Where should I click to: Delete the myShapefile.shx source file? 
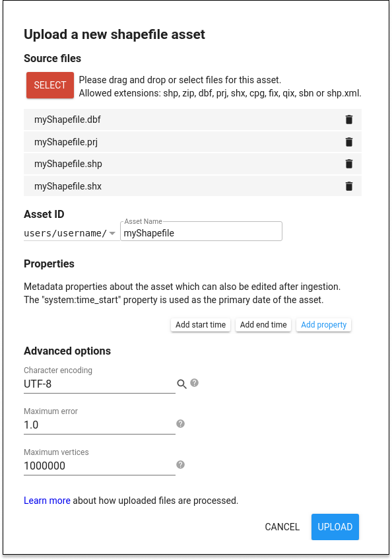click(x=349, y=186)
